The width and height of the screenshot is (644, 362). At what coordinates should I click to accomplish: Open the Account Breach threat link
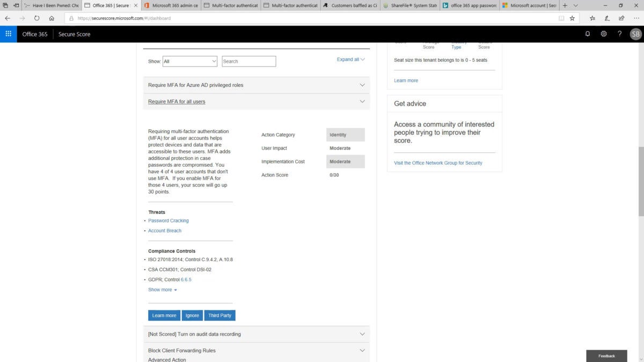tap(165, 231)
